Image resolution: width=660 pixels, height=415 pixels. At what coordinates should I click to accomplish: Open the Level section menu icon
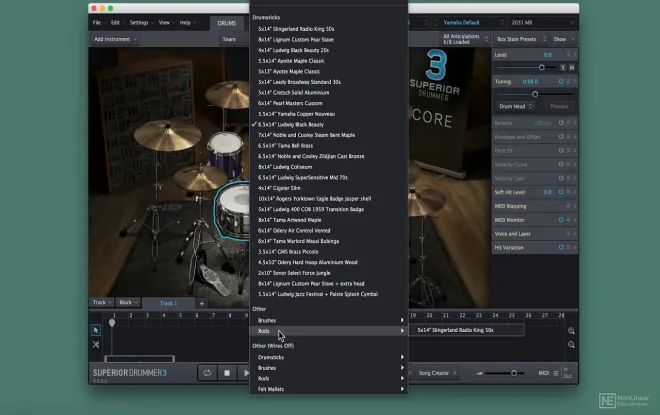pyautogui.click(x=568, y=54)
